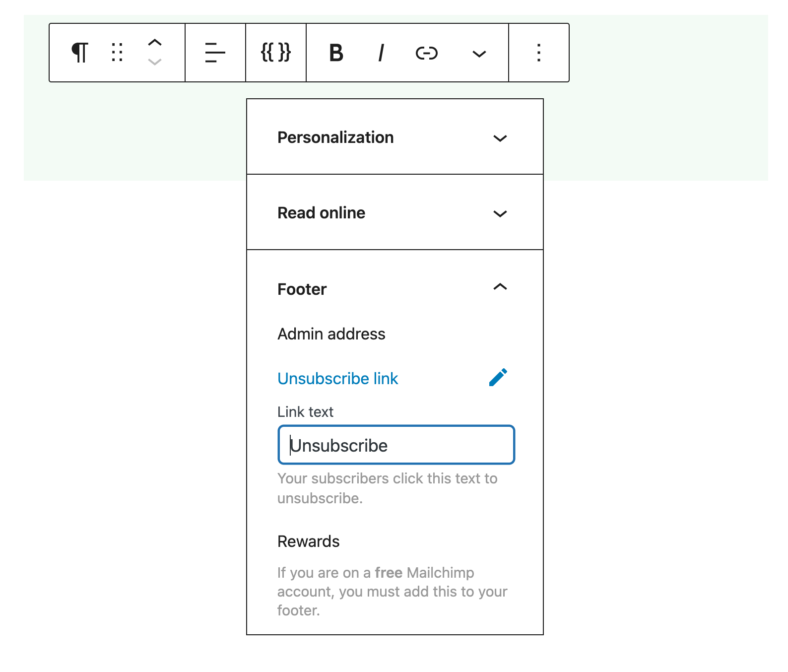
Task: Toggle bold formatting
Action: coord(336,53)
